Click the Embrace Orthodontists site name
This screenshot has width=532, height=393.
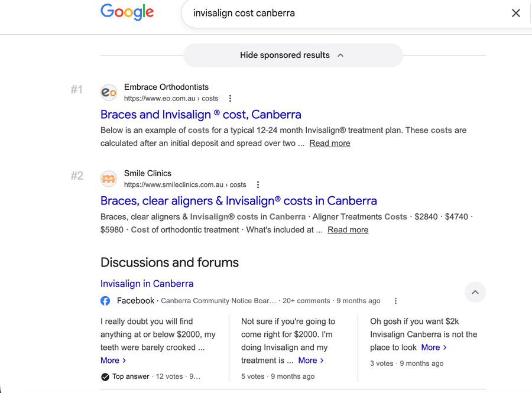point(166,87)
